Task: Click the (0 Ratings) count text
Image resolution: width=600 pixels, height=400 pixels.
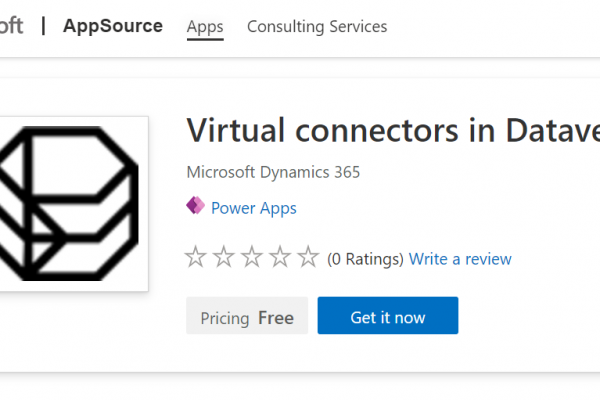Action: point(365,259)
